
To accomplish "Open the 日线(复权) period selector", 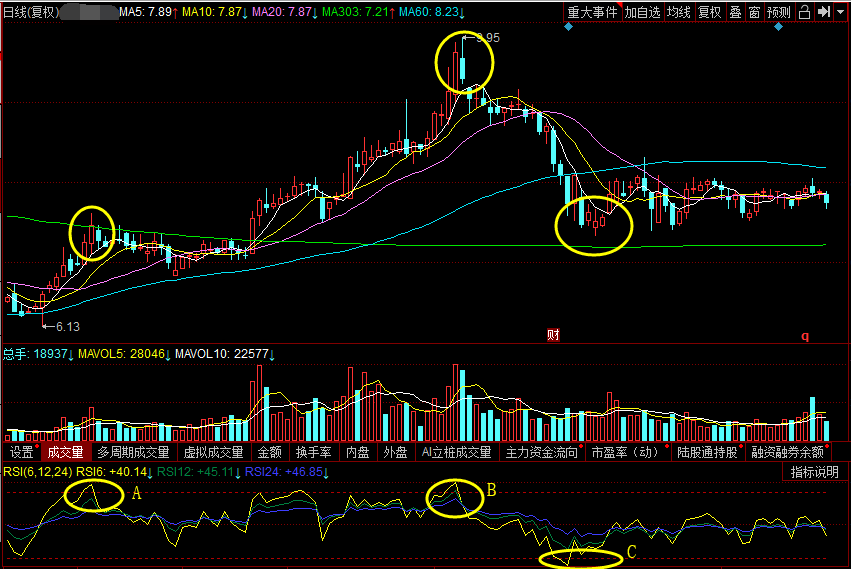I will 32,12.
